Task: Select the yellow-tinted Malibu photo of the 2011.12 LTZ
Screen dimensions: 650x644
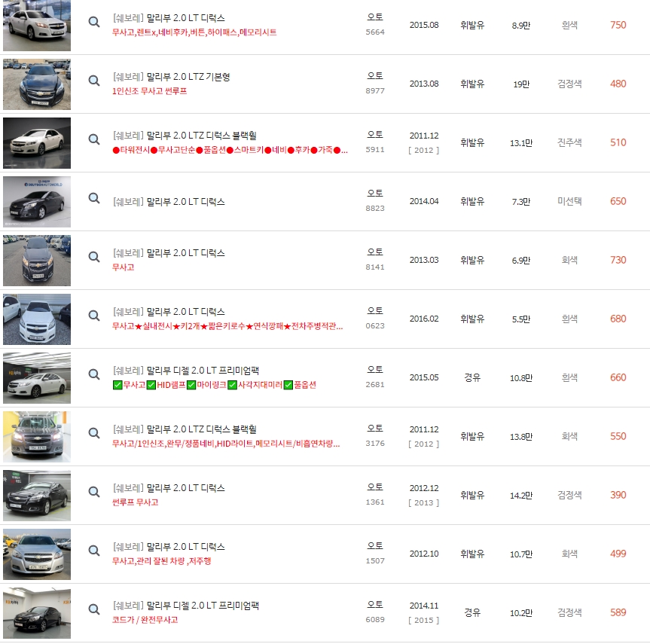Action: click(36, 436)
